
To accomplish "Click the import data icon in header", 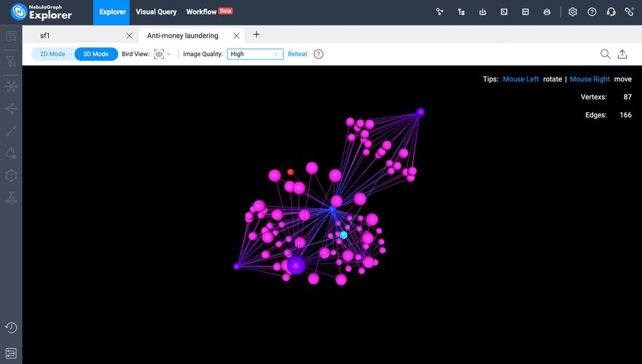I will coord(482,12).
